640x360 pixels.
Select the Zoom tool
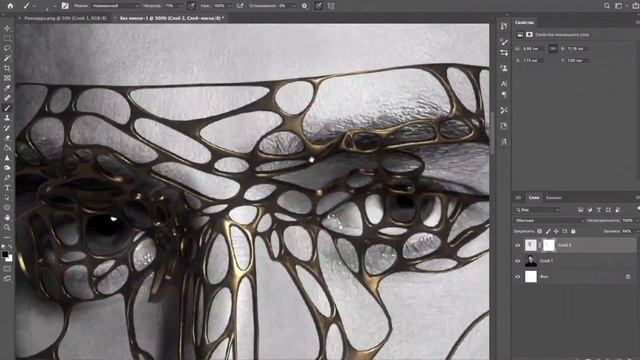[7, 227]
